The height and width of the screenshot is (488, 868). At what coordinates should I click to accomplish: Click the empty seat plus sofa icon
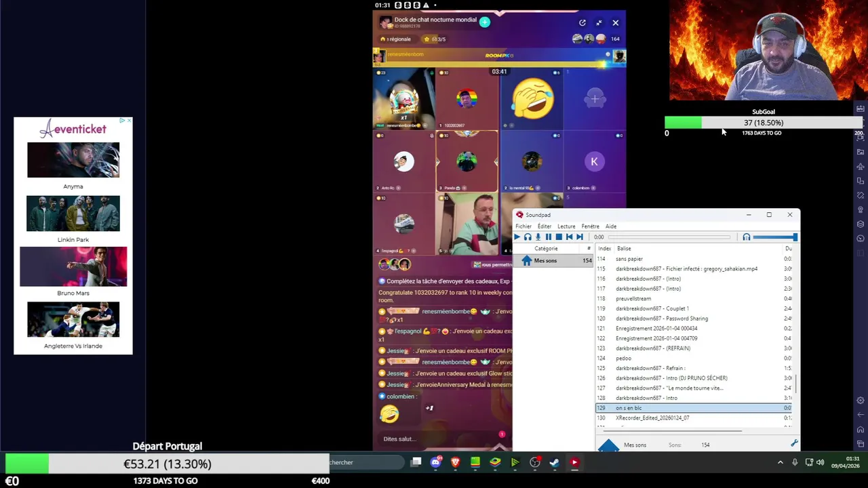coord(595,100)
